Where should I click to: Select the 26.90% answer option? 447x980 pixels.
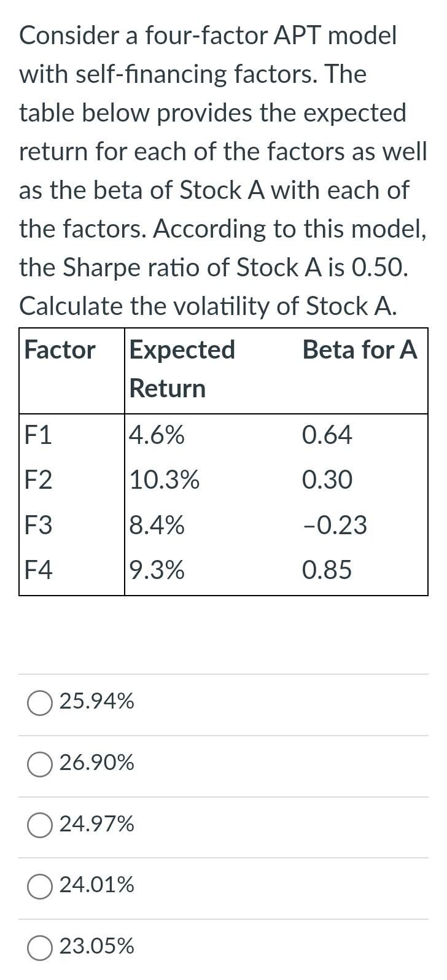click(39, 764)
